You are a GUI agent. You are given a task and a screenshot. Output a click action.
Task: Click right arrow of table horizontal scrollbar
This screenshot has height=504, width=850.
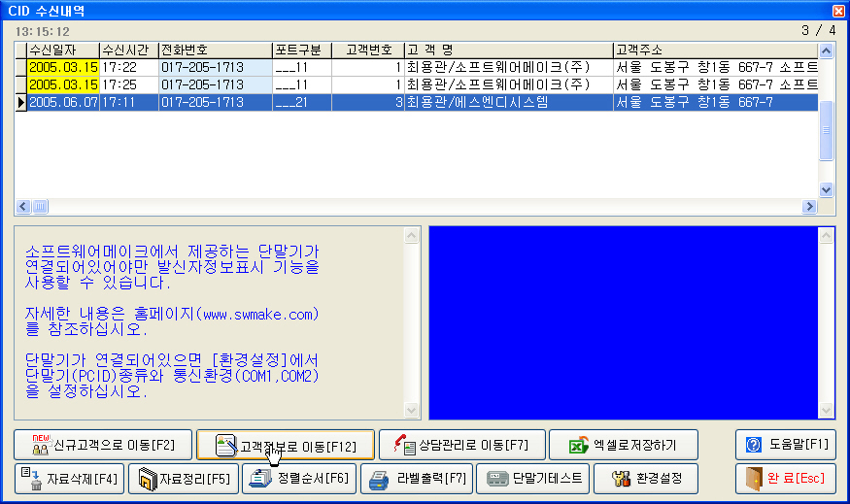(809, 207)
